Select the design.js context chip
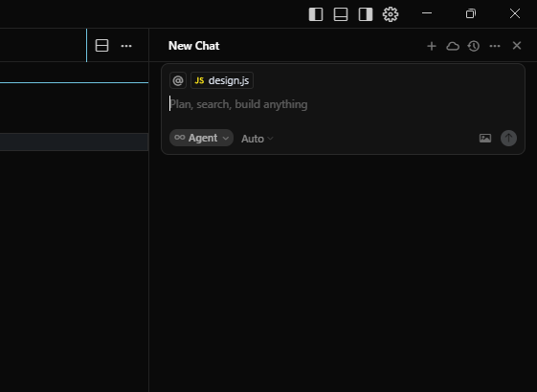The width and height of the screenshot is (537, 392). 222,80
